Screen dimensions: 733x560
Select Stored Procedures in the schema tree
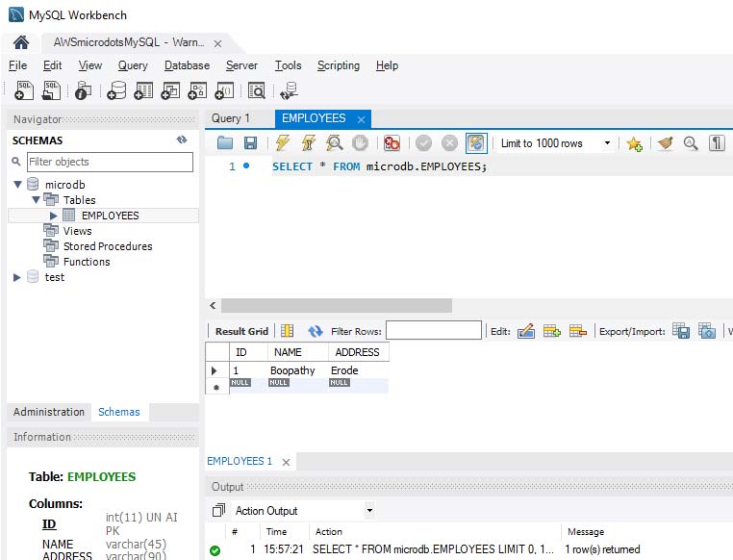click(x=108, y=246)
